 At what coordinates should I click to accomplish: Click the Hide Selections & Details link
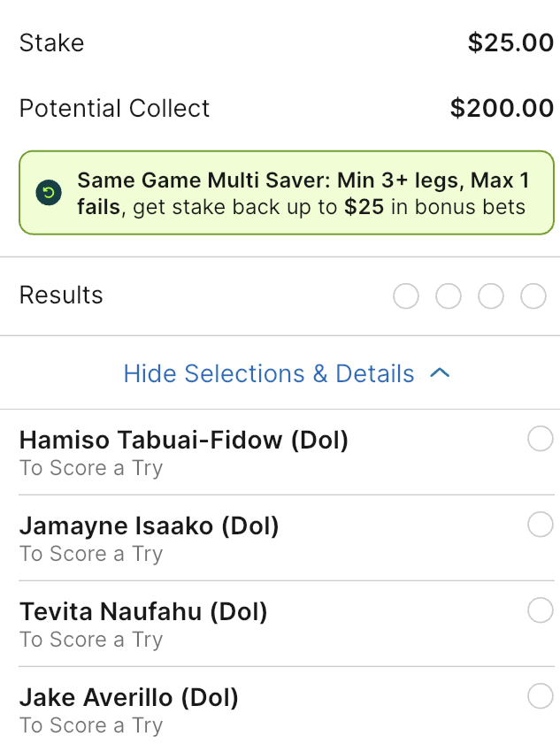pos(269,374)
